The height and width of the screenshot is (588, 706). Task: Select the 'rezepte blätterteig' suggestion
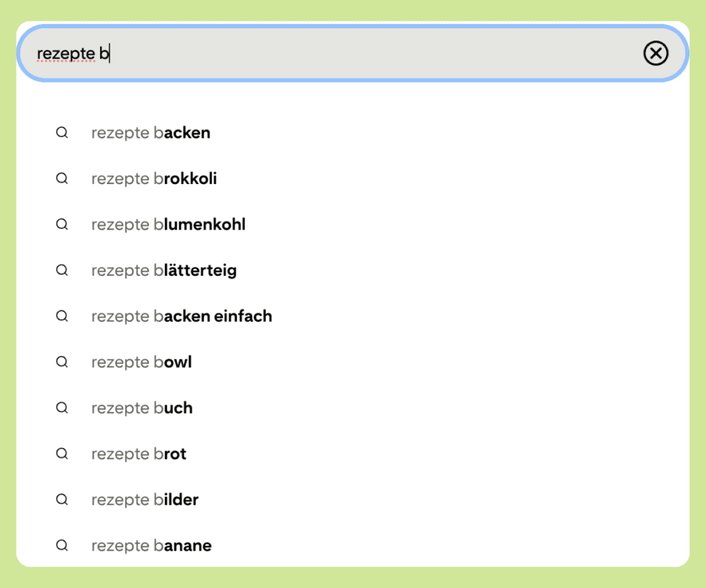point(164,271)
